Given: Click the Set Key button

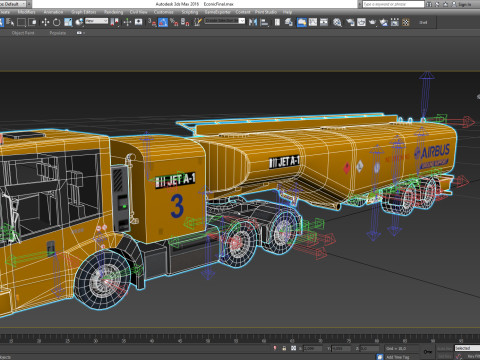Looking at the screenshot, I should pyautogui.click(x=444, y=357).
